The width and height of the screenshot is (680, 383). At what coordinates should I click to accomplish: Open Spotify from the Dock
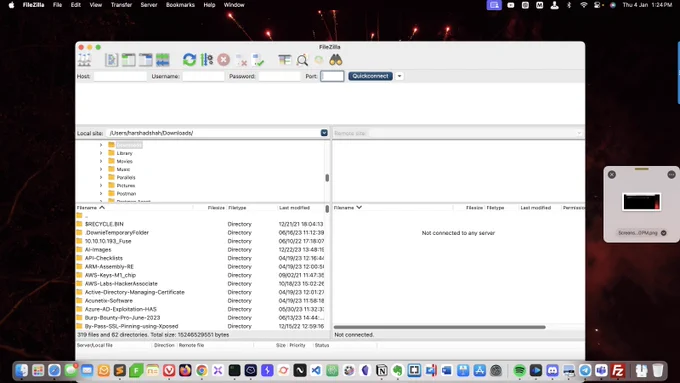pyautogui.click(x=519, y=370)
